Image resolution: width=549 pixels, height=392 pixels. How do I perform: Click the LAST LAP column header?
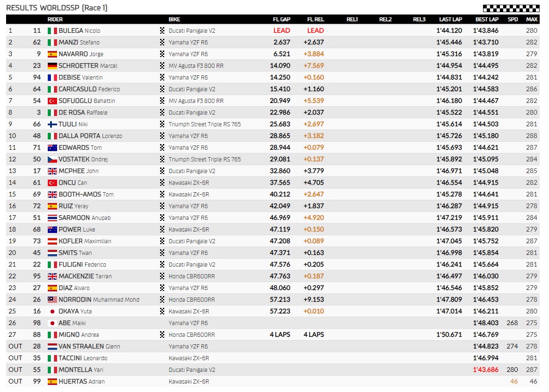tap(451, 19)
